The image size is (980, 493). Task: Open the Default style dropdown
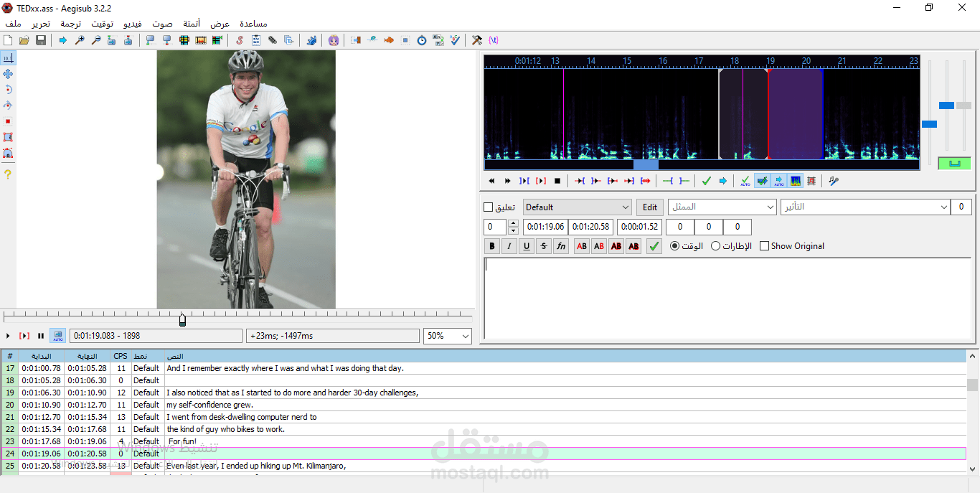[x=577, y=207]
